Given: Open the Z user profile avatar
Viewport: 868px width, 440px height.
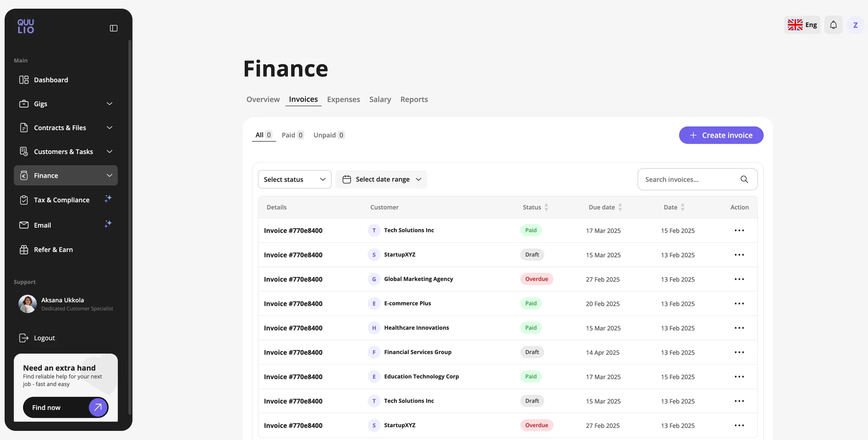Looking at the screenshot, I should (855, 25).
